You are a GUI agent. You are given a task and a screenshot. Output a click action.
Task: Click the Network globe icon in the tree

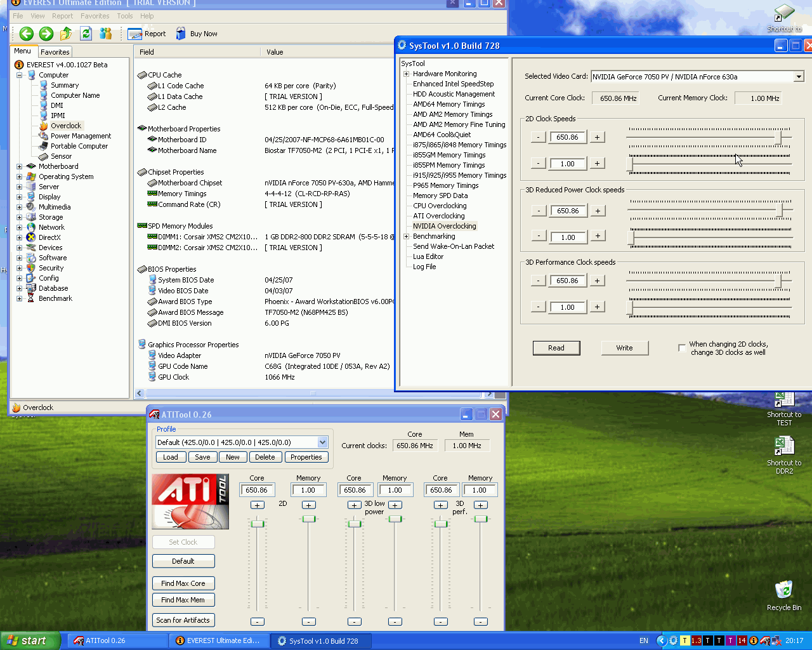[x=30, y=227]
